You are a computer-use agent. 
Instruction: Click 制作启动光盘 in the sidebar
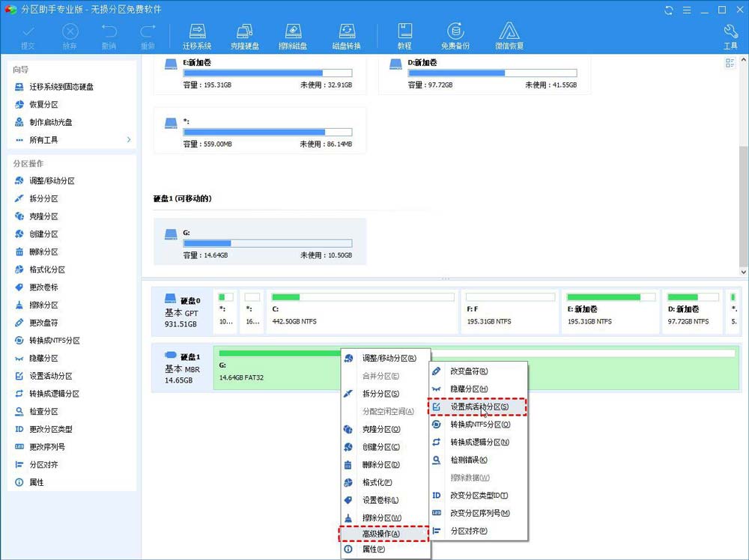click(52, 122)
